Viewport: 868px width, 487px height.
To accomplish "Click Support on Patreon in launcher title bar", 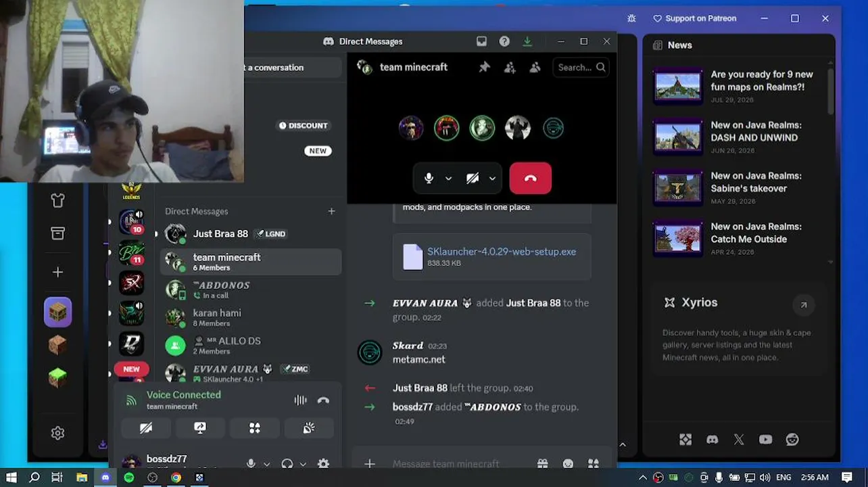I will point(694,18).
